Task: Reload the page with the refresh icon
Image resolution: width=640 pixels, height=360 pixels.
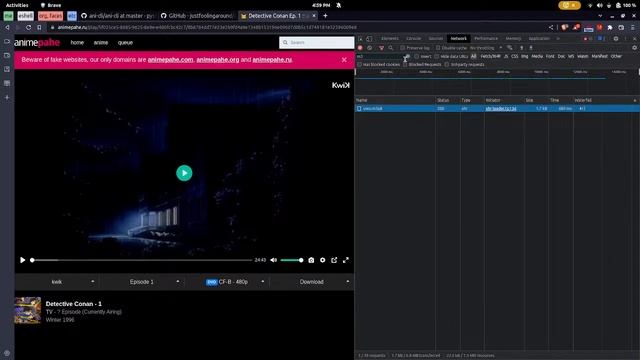Action: coord(28,27)
